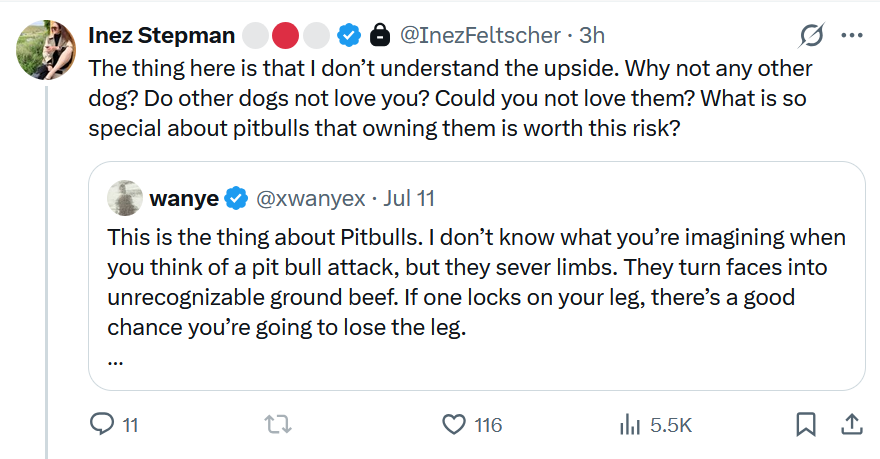
Task: Open the reply comments icon
Action: click(x=102, y=424)
